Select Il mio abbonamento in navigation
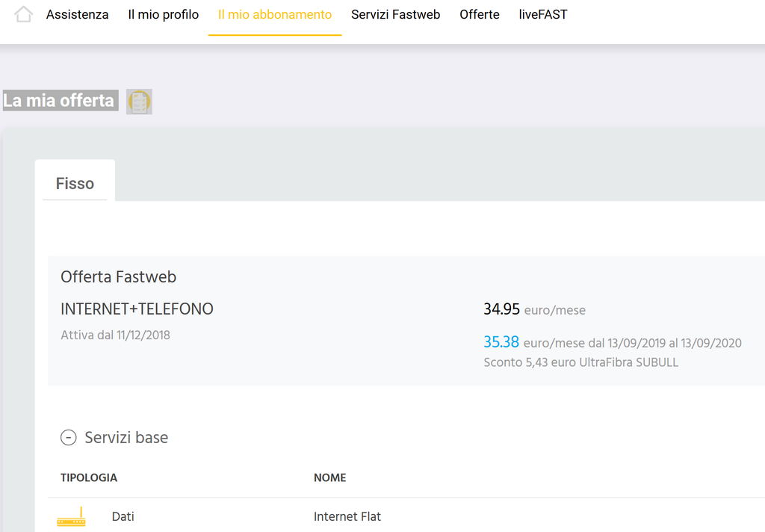 pyautogui.click(x=275, y=15)
